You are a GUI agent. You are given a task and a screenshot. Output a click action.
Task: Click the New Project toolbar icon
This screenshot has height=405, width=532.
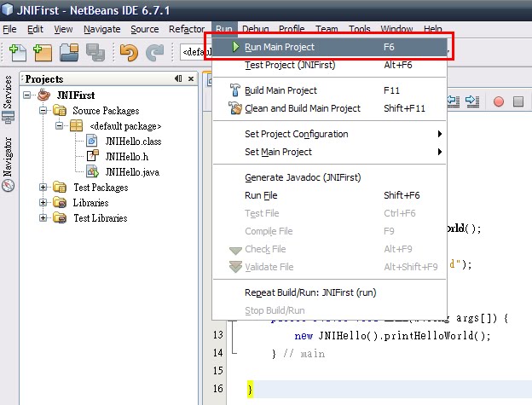[43, 53]
